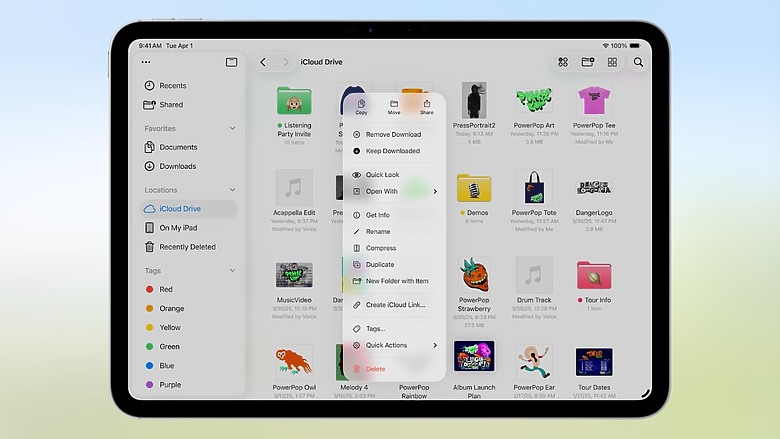
Task: Tap the Wi-Fi status icon
Action: 605,46
